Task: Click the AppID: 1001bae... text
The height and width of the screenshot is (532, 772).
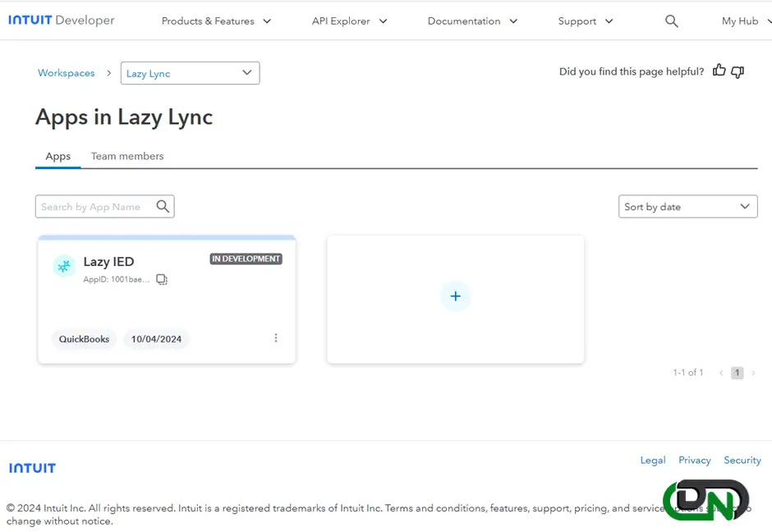Action: [116, 279]
